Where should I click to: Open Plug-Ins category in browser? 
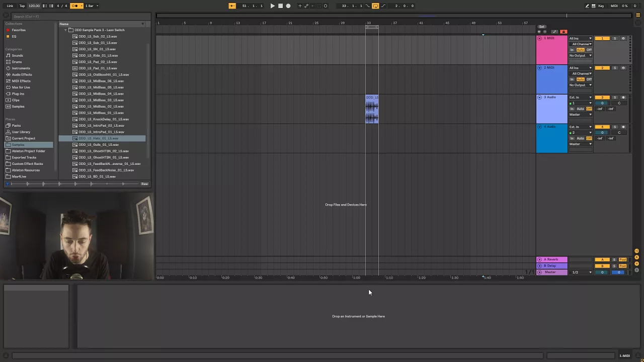tap(18, 94)
